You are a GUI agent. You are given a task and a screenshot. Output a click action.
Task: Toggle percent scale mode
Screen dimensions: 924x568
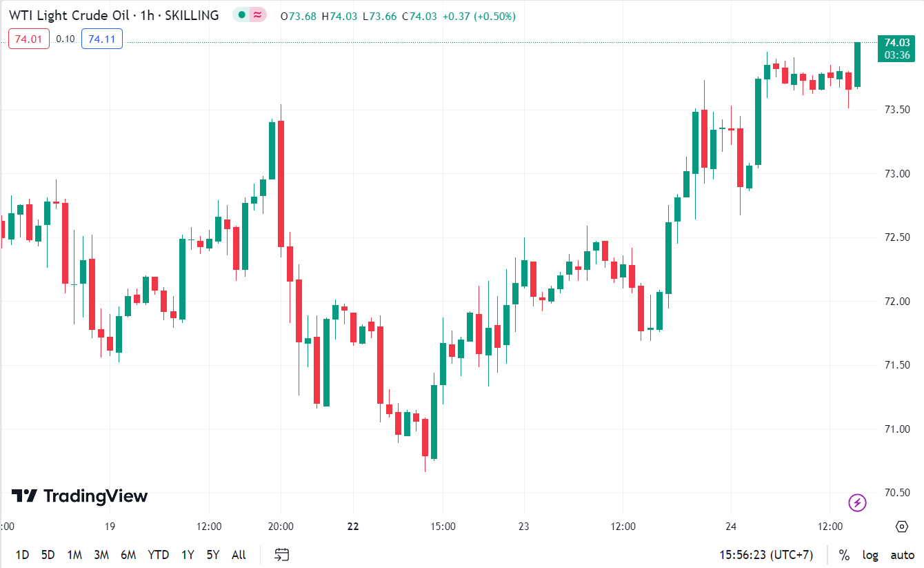point(844,555)
